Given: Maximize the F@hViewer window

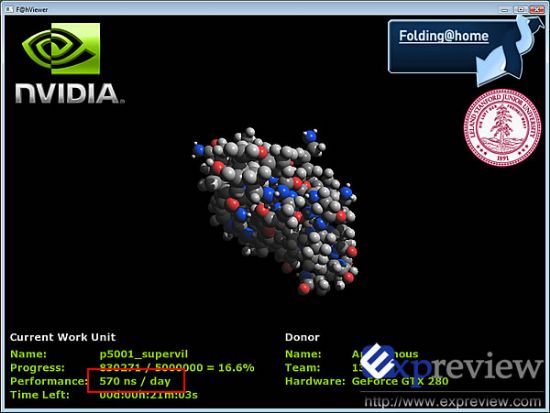Looking at the screenshot, I should [521, 10].
